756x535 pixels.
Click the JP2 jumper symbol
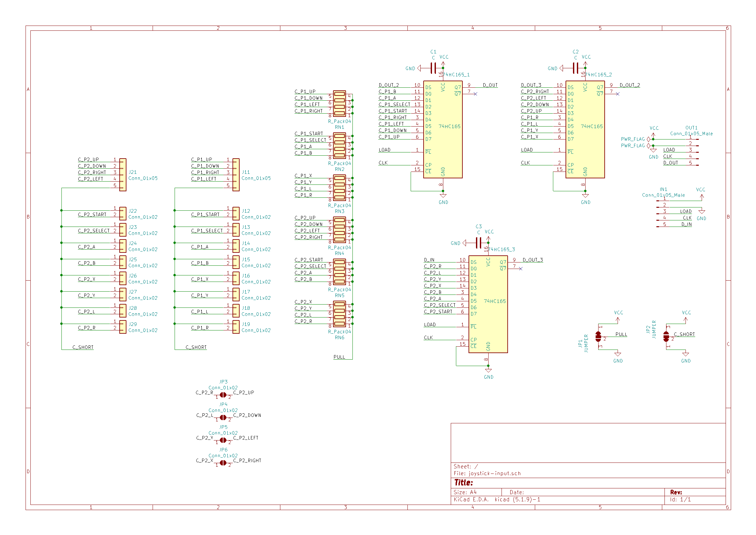[x=666, y=337]
